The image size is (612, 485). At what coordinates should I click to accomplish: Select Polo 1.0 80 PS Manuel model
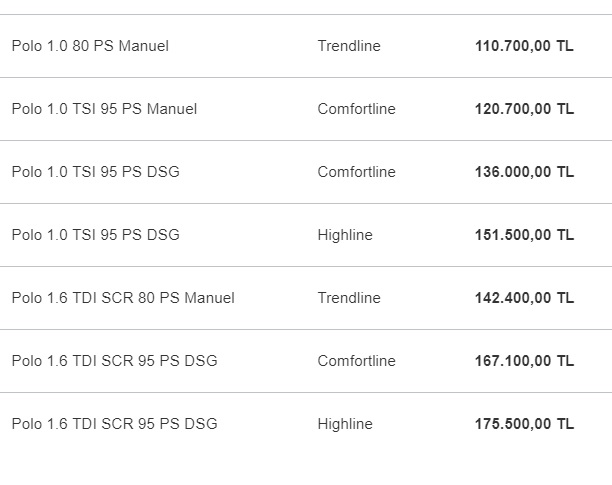click(90, 46)
